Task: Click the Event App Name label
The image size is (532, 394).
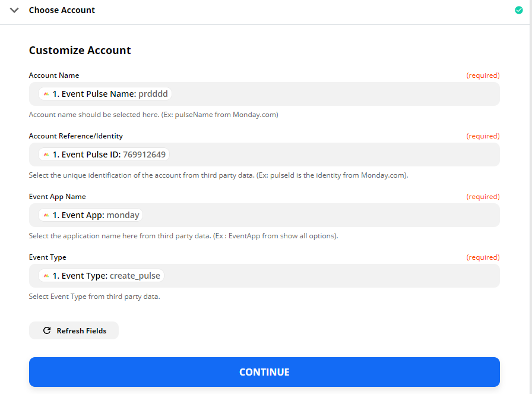Action: click(58, 197)
